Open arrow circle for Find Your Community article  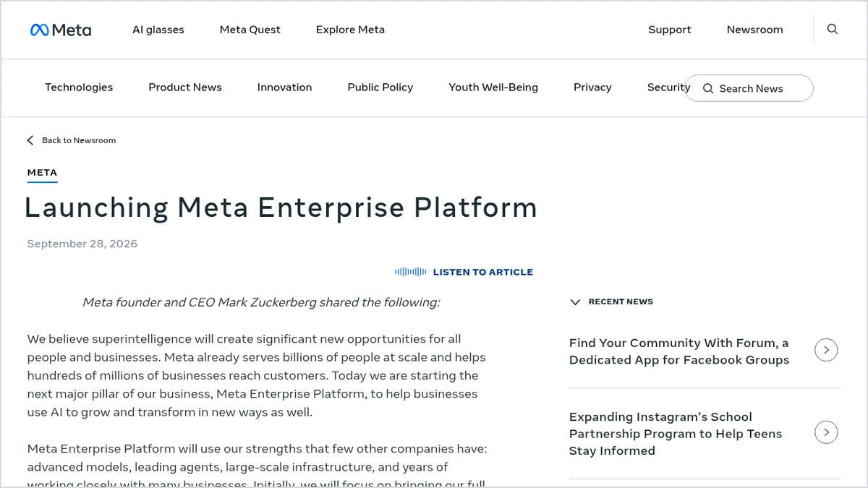[826, 351]
